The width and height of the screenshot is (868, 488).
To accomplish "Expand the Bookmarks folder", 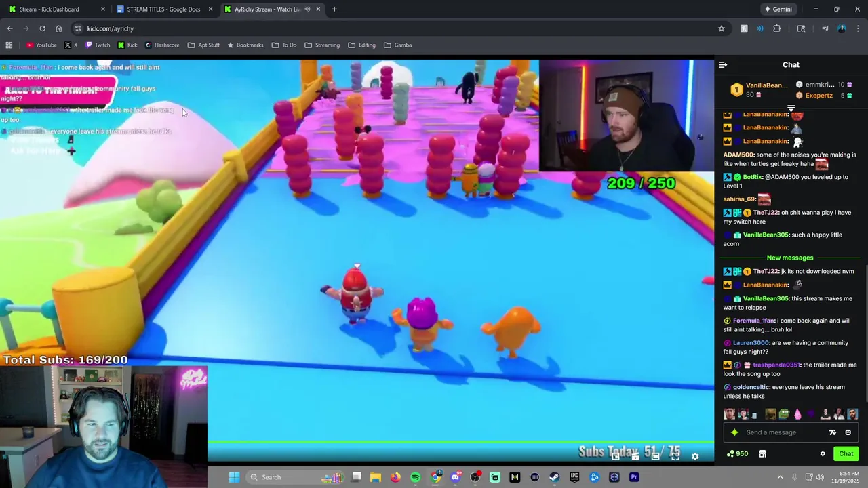I will point(245,45).
